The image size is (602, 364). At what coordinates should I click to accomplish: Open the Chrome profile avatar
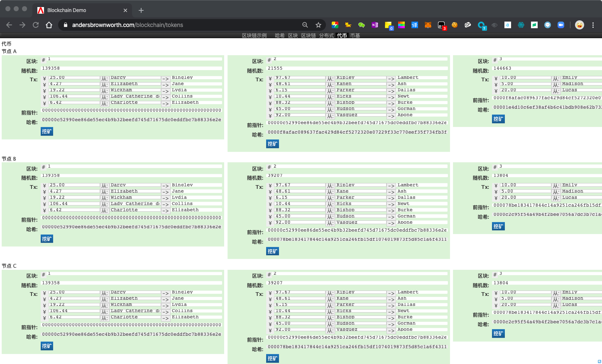pyautogui.click(x=580, y=25)
